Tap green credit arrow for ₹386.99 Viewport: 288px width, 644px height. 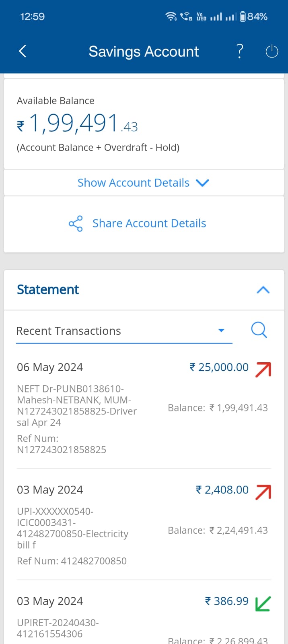point(263,603)
